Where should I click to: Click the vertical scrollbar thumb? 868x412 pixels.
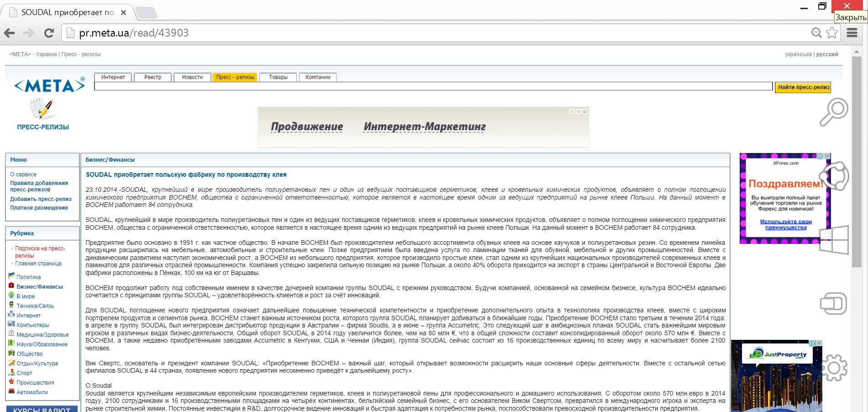click(x=856, y=162)
